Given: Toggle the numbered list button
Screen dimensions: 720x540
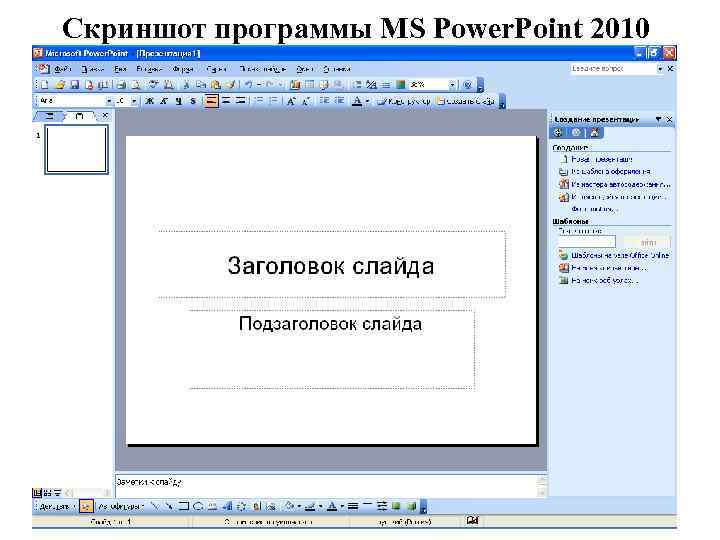Looking at the screenshot, I should [x=259, y=101].
